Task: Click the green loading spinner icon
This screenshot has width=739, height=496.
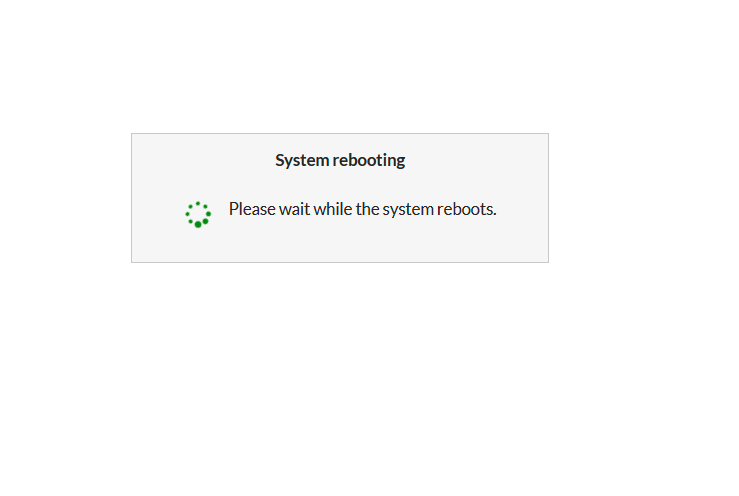Action: pyautogui.click(x=198, y=215)
